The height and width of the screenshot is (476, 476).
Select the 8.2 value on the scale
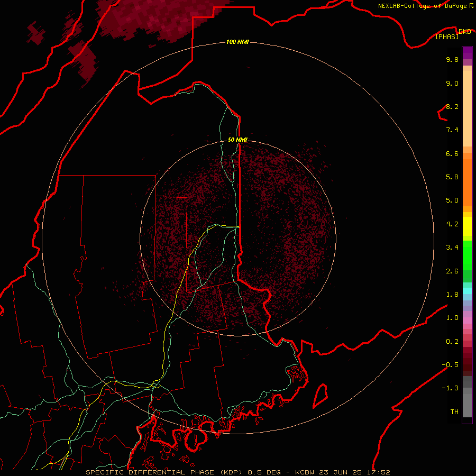pyautogui.click(x=452, y=106)
